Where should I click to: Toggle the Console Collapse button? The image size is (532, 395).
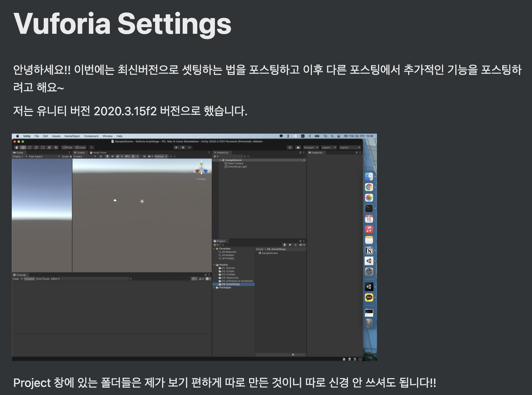tap(29, 279)
